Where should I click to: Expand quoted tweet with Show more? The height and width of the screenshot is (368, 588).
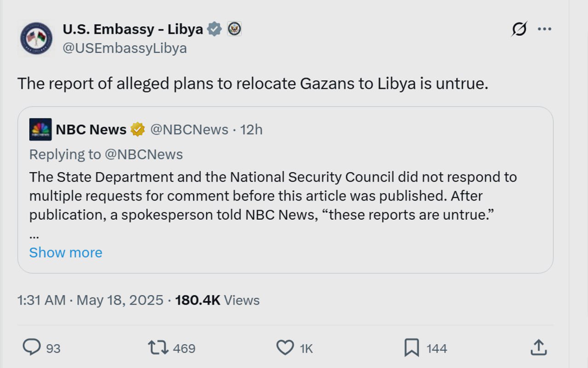66,252
